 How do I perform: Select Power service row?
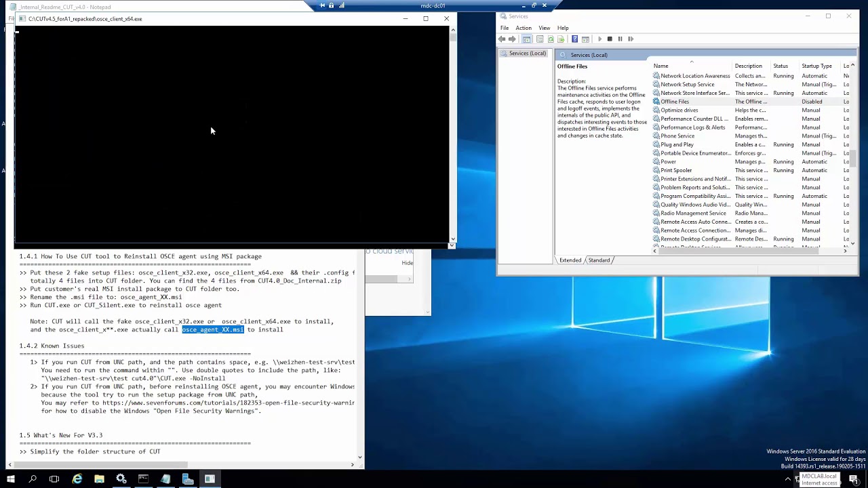pos(751,162)
